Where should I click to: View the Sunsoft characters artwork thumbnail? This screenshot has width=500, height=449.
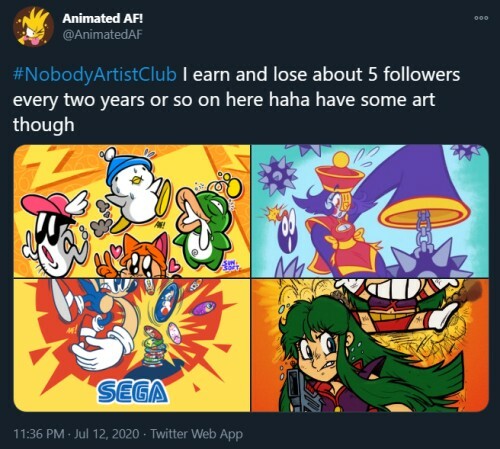(x=132, y=211)
